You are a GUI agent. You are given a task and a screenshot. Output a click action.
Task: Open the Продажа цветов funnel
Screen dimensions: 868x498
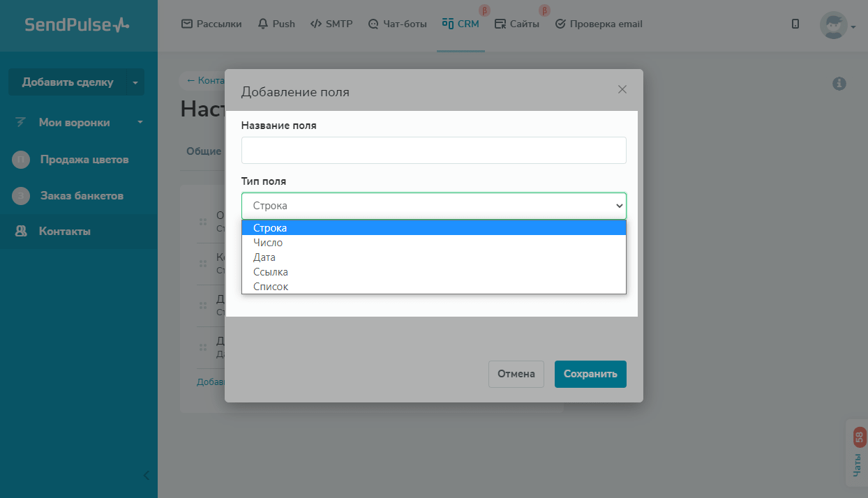[x=84, y=160]
